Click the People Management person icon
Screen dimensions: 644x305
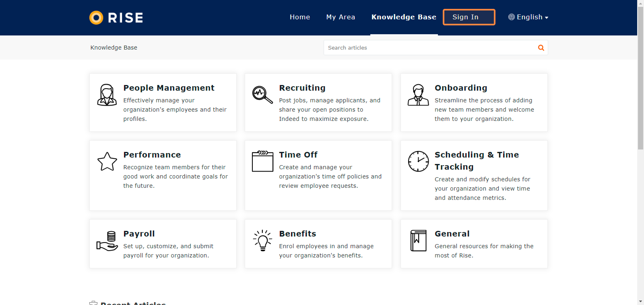point(107,95)
